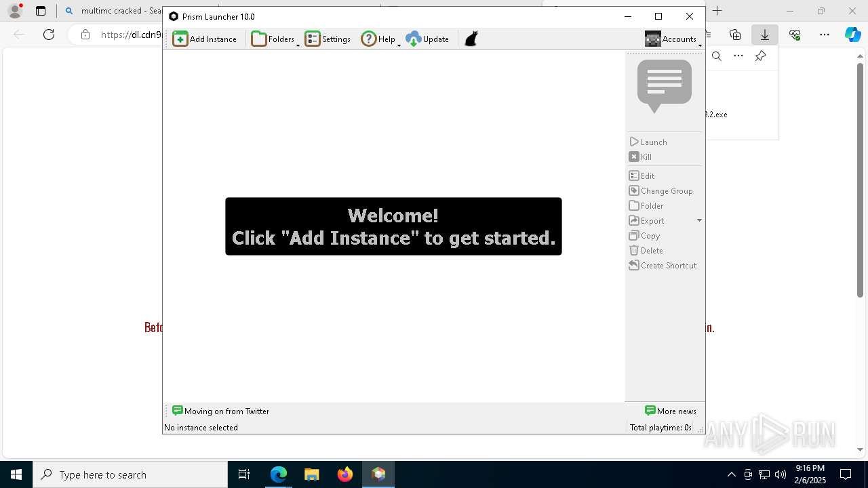The image size is (868, 488).
Task: Click the network tray icon
Action: (764, 474)
